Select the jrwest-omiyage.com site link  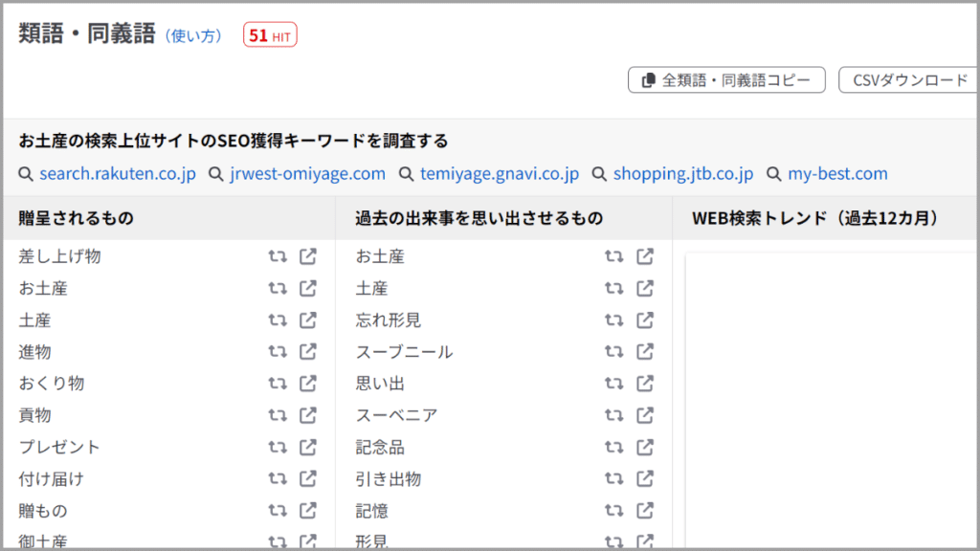(307, 174)
